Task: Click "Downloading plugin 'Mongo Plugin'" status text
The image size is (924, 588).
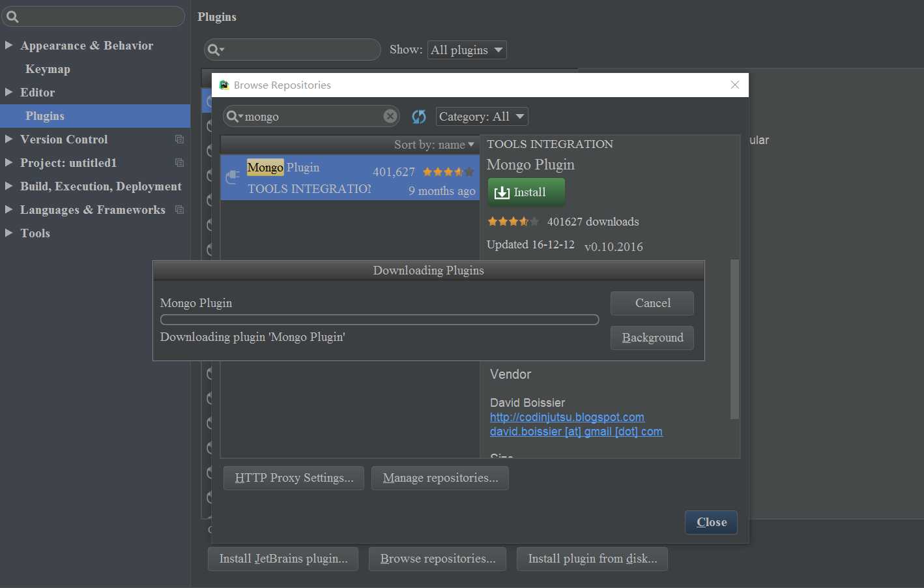Action: tap(252, 337)
